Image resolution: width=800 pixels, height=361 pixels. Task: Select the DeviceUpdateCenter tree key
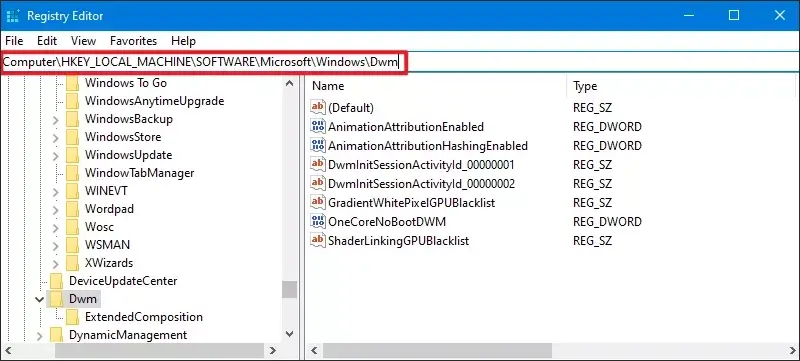coord(123,280)
